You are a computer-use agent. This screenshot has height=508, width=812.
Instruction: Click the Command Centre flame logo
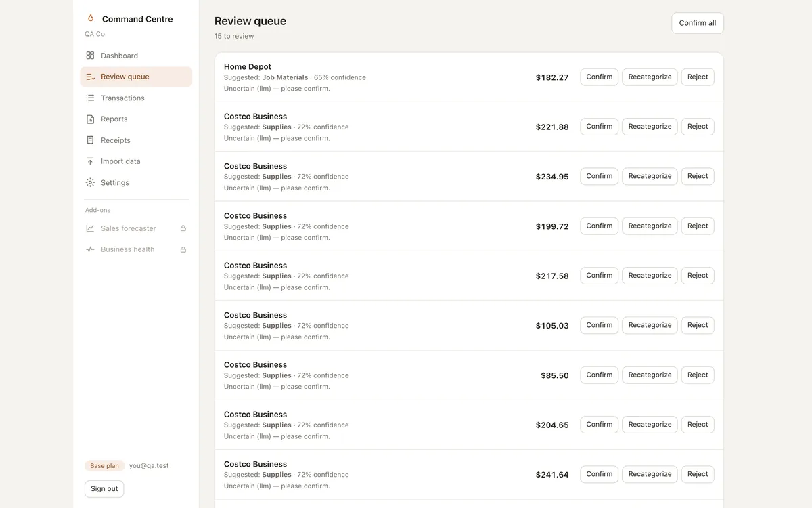click(x=91, y=18)
